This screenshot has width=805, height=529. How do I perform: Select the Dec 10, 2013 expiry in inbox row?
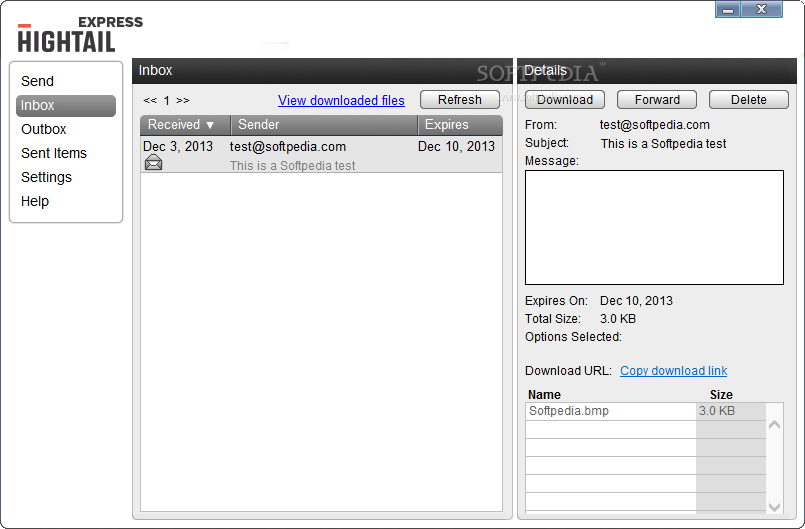click(x=456, y=146)
